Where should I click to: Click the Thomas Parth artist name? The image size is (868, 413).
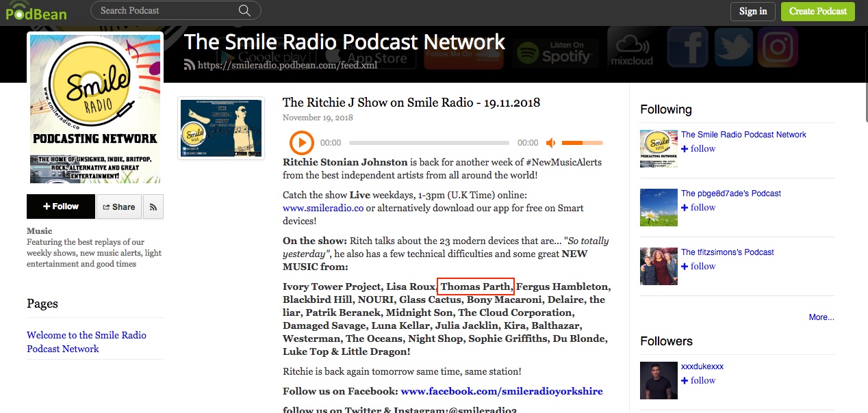(x=476, y=287)
